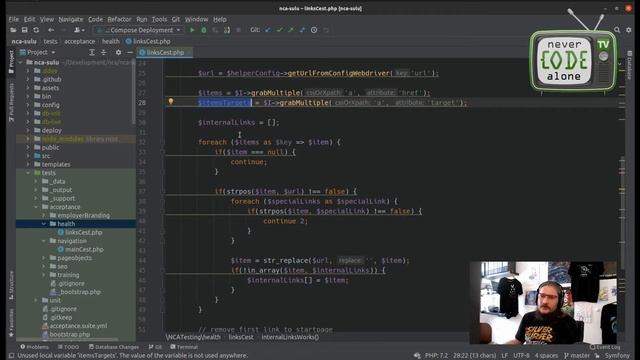The image size is (640, 360).
Task: Collapse the health folder
Action: click(44, 224)
